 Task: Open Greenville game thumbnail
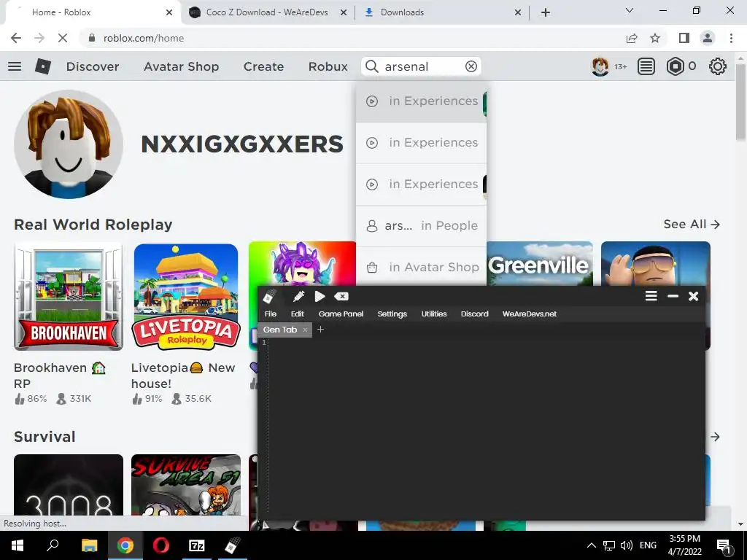[540, 264]
